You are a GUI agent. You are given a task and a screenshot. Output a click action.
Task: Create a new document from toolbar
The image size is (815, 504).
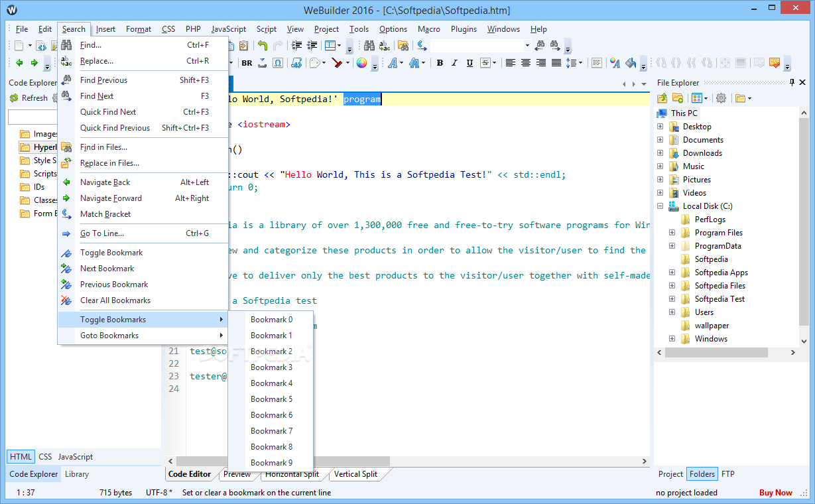coord(19,46)
